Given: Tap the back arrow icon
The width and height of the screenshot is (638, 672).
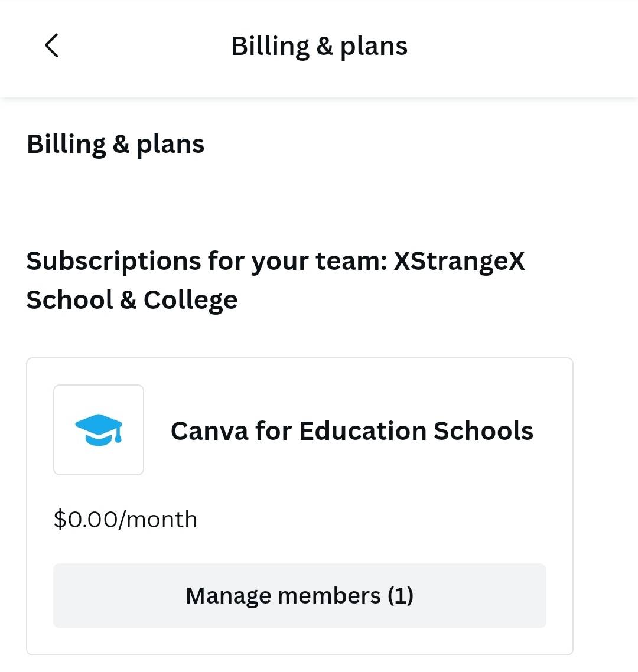Looking at the screenshot, I should click(x=52, y=45).
